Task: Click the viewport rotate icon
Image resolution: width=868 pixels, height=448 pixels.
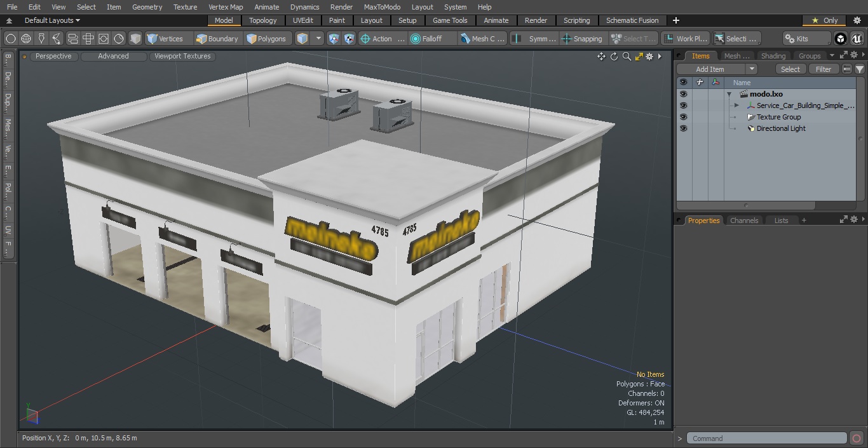Action: click(614, 57)
